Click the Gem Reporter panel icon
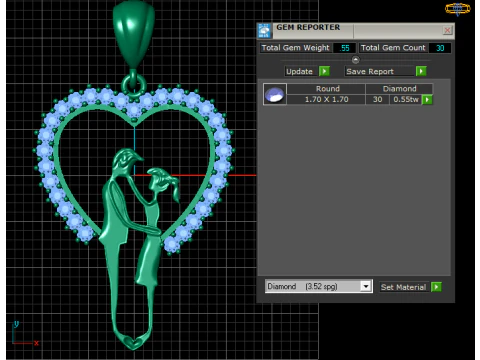The height and width of the screenshot is (360, 480). tap(265, 31)
